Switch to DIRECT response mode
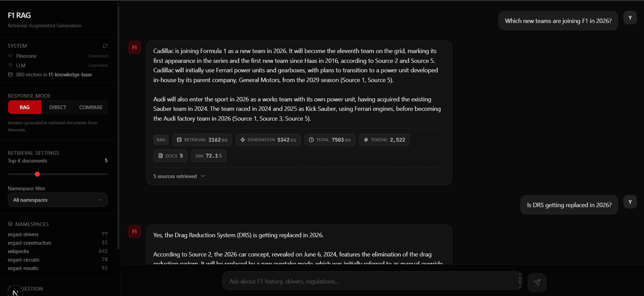 (x=58, y=107)
